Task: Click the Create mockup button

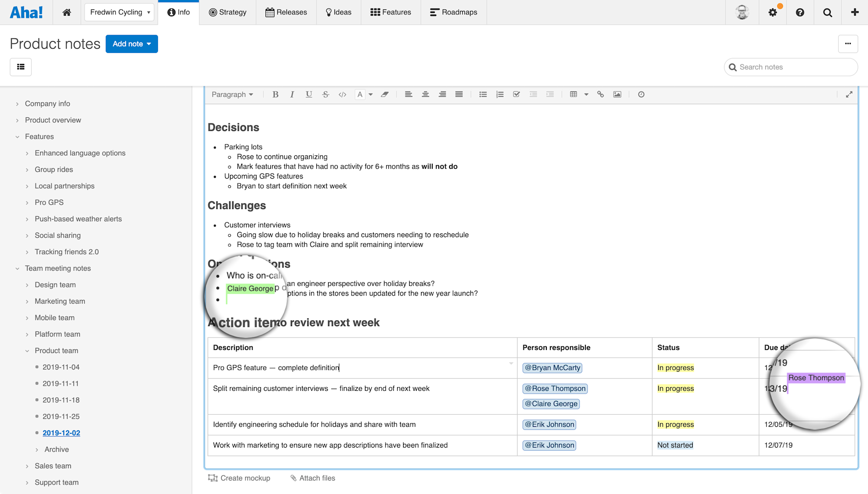Action: click(239, 478)
